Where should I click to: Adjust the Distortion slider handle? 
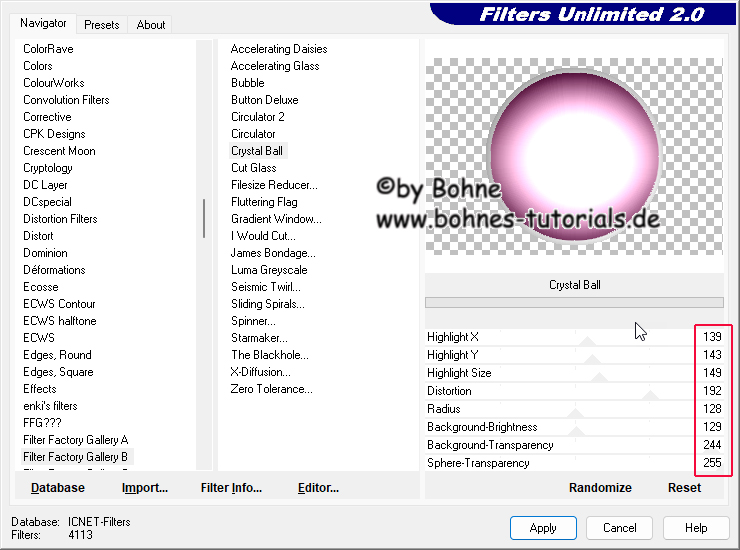click(650, 392)
